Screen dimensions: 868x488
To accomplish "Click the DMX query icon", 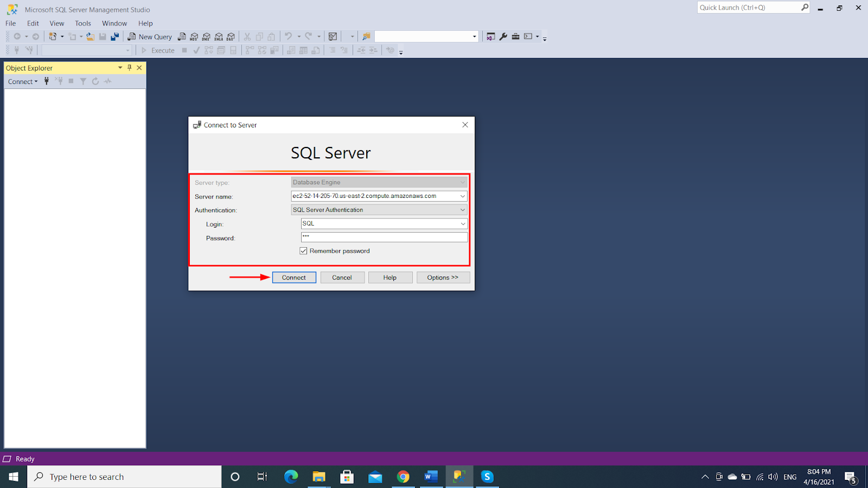I will pyautogui.click(x=206, y=37).
